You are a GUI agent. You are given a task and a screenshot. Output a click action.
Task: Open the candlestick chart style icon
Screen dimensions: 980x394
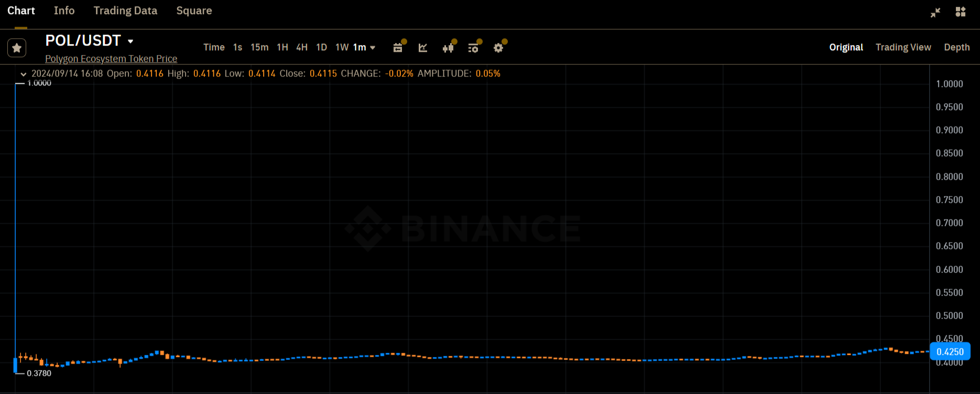(x=448, y=48)
